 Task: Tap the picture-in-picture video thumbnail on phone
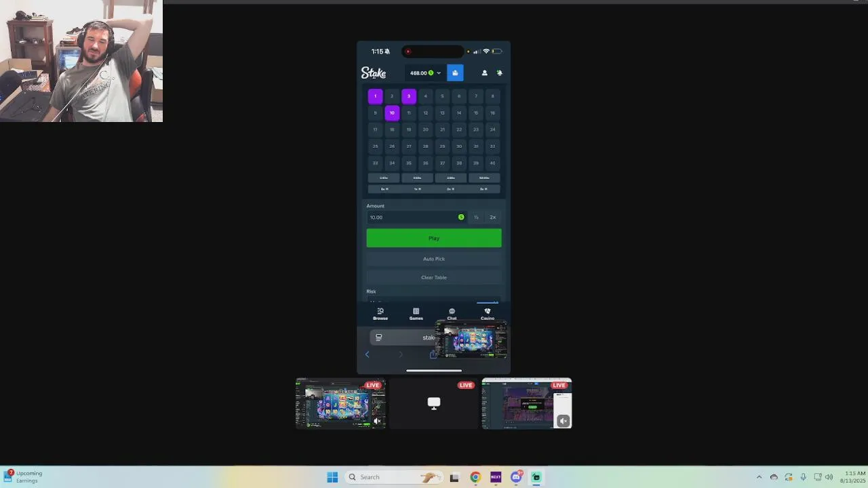(x=471, y=340)
